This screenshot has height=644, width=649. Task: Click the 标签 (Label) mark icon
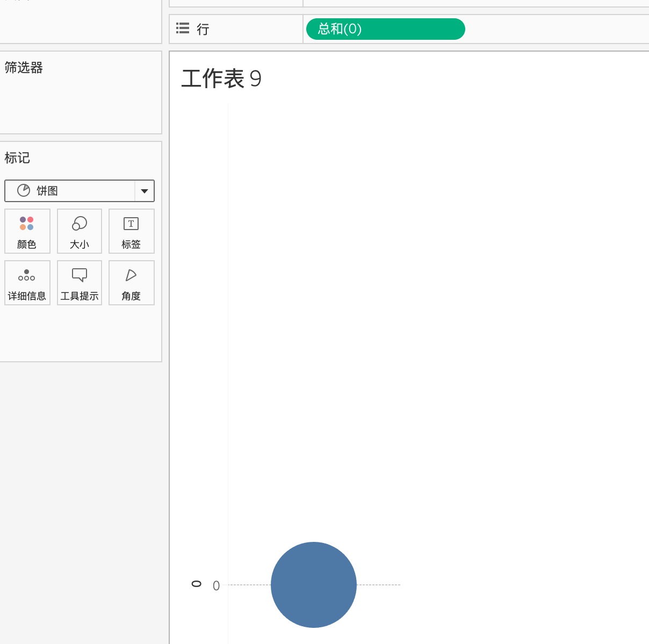click(x=131, y=231)
